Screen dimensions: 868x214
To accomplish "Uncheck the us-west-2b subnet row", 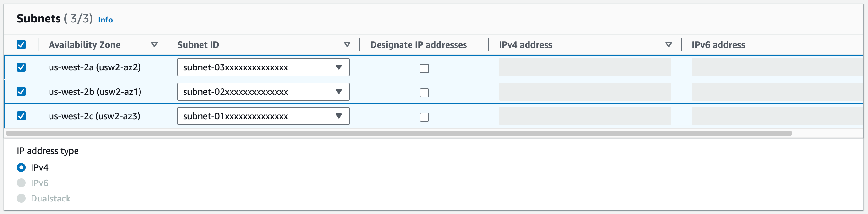I will tap(21, 92).
